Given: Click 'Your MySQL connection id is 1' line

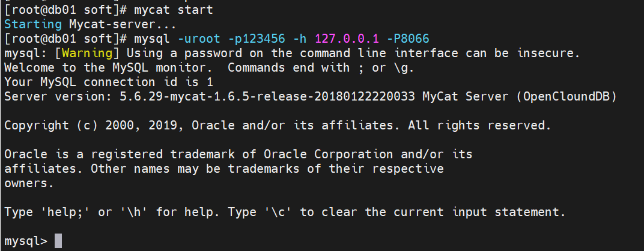Looking at the screenshot, I should coord(109,82).
